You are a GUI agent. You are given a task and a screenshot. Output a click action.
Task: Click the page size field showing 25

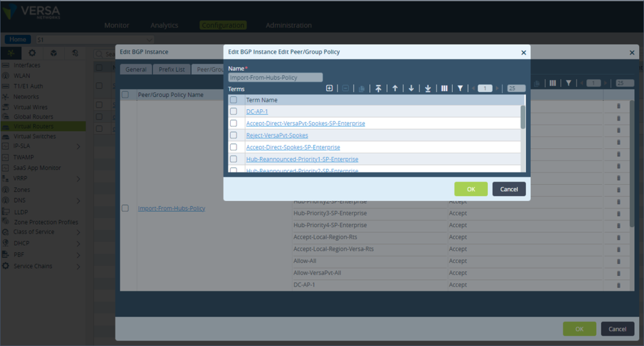pyautogui.click(x=516, y=88)
